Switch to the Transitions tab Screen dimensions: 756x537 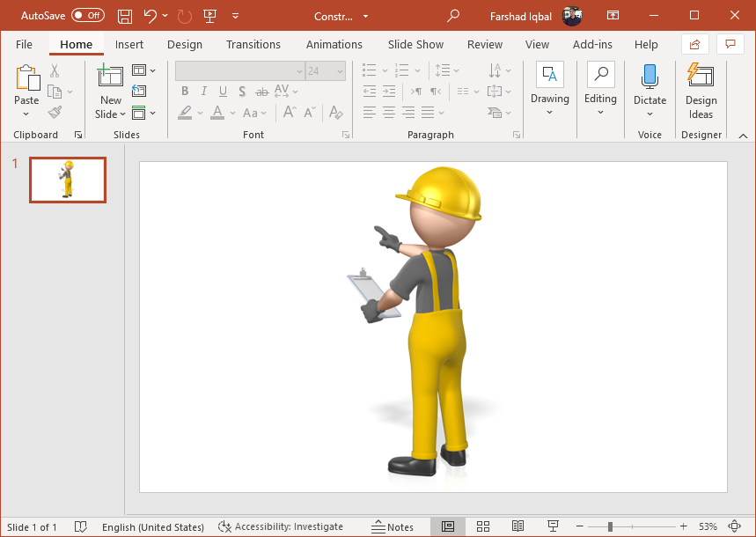[253, 45]
